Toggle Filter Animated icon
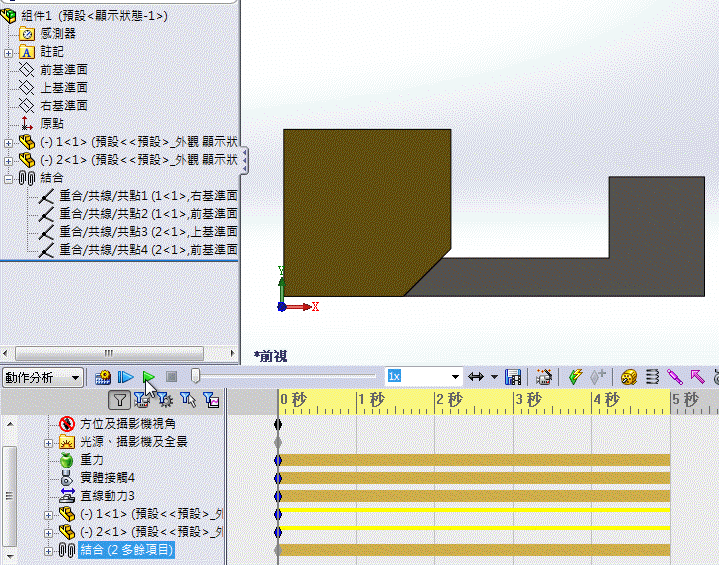Viewport: 719px width, 565px height. coord(142,400)
